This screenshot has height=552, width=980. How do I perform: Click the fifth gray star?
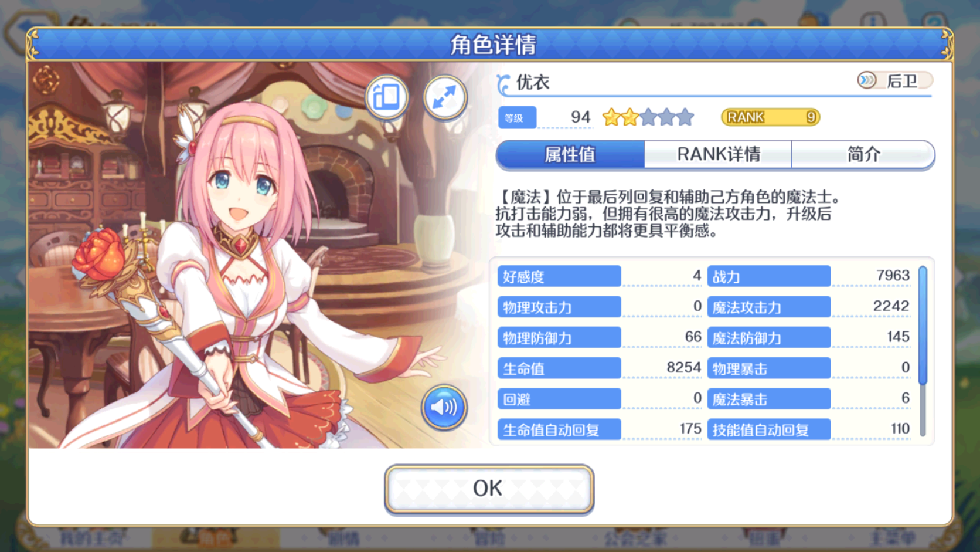685,117
